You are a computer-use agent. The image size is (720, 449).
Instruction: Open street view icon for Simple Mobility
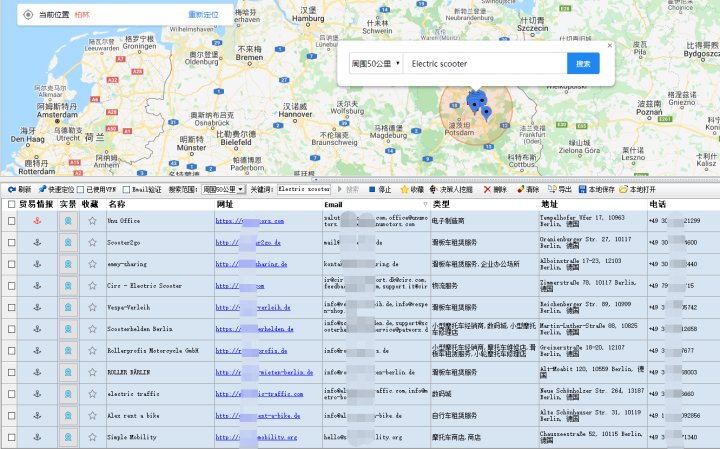pyautogui.click(x=68, y=437)
